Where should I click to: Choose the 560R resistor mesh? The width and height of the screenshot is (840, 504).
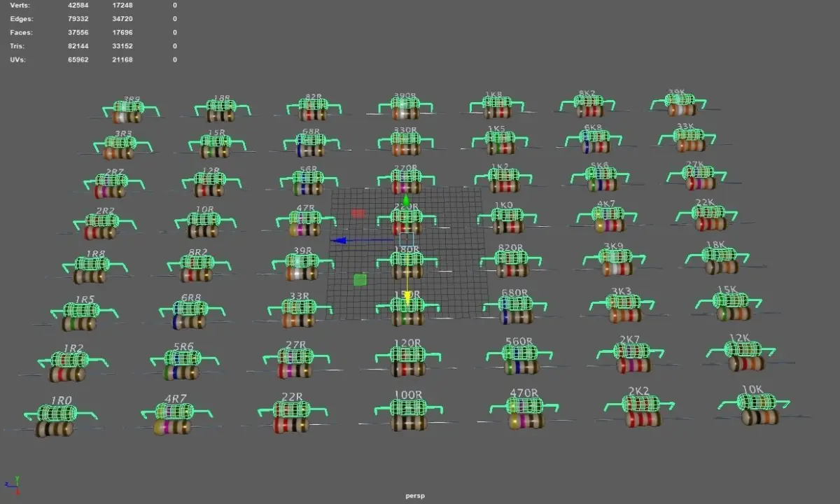click(519, 359)
